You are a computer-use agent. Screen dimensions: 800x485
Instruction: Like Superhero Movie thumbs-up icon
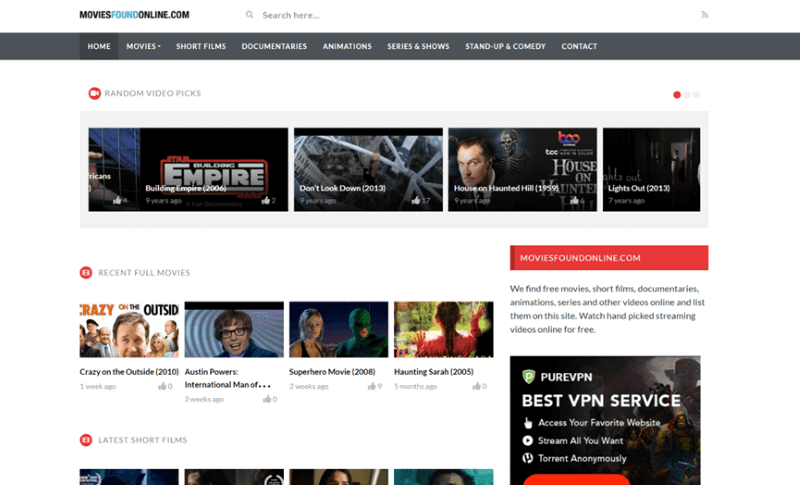tap(371, 386)
